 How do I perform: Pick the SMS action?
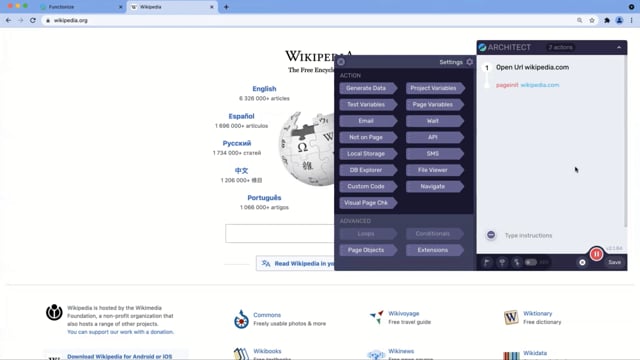(435, 153)
